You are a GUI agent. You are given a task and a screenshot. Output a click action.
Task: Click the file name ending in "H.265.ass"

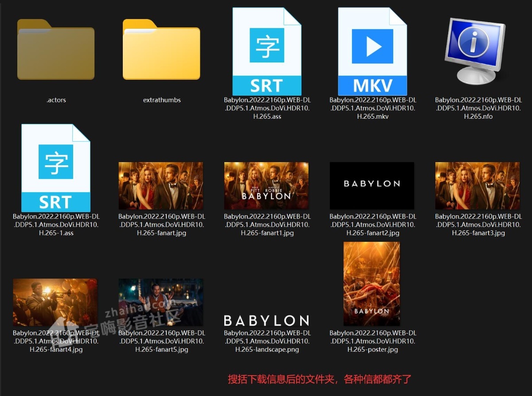pyautogui.click(x=267, y=108)
